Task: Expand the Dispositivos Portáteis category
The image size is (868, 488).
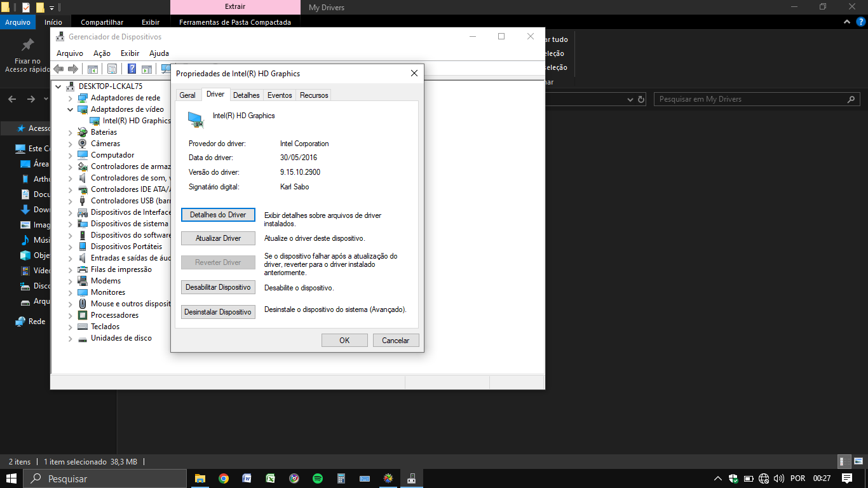Action: [71, 247]
